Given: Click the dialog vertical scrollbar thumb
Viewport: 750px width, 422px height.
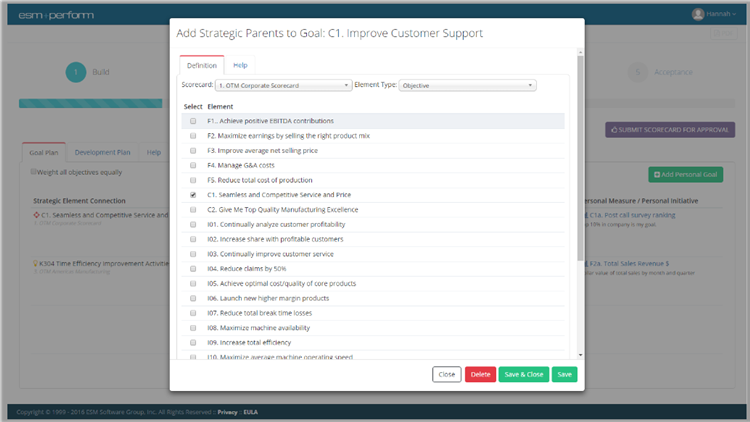Looking at the screenshot, I should (x=580, y=158).
